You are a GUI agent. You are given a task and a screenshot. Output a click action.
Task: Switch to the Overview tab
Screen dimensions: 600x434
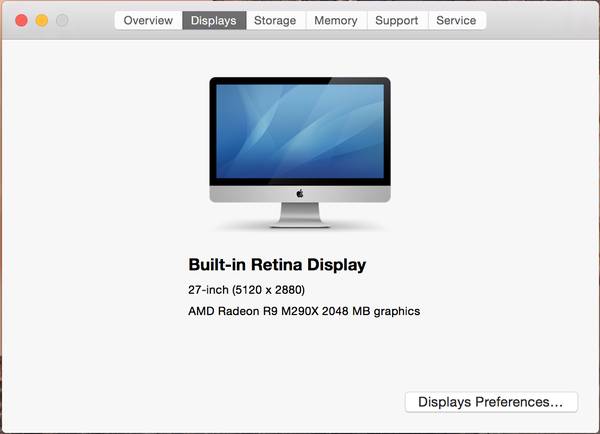pos(148,20)
